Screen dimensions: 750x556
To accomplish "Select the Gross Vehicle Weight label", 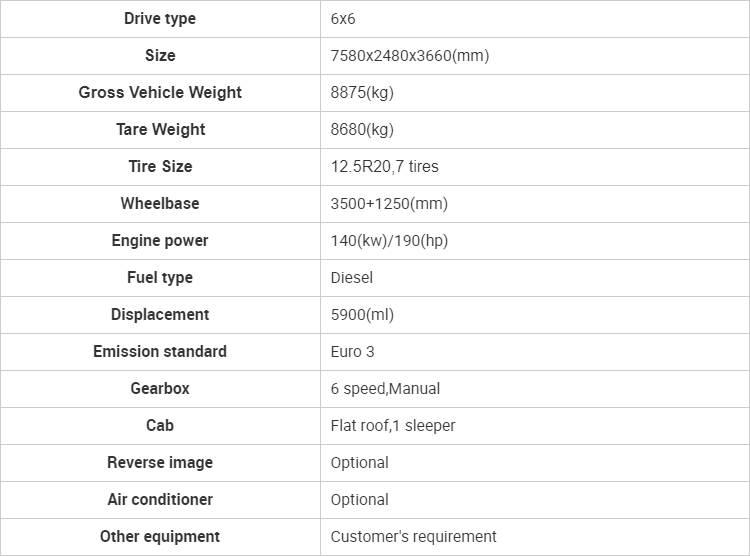I will click(160, 92).
